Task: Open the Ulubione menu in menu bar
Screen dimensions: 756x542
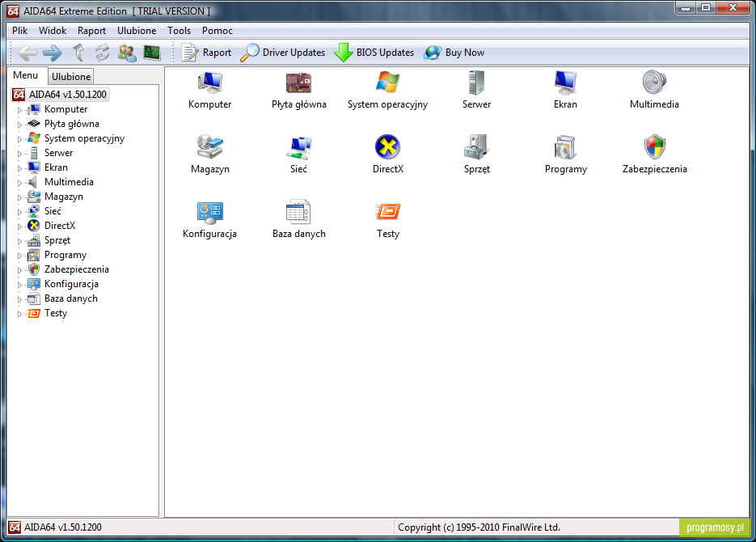Action: coord(137,31)
